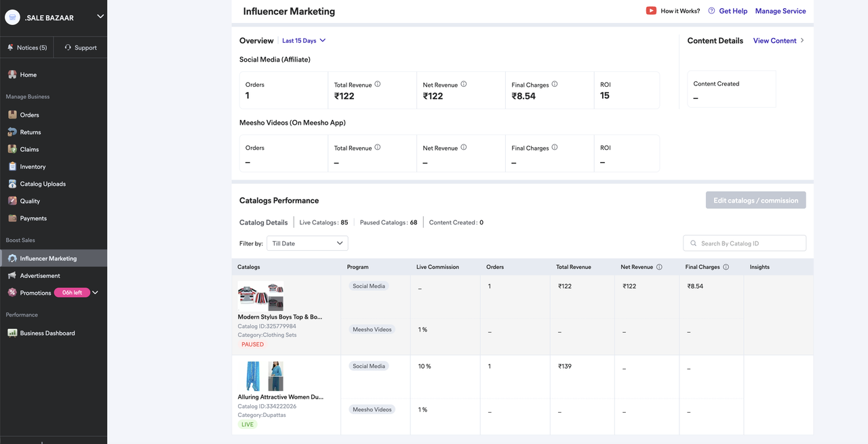Click the Quality icon in sidebar
Viewport: 868px width, 444px height.
(12, 201)
